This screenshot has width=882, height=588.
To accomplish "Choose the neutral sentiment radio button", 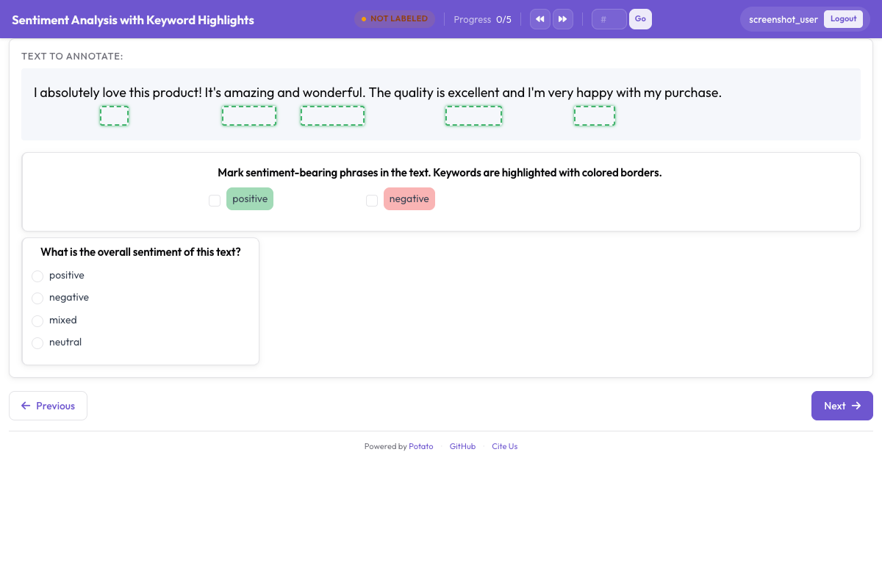I will click(37, 343).
